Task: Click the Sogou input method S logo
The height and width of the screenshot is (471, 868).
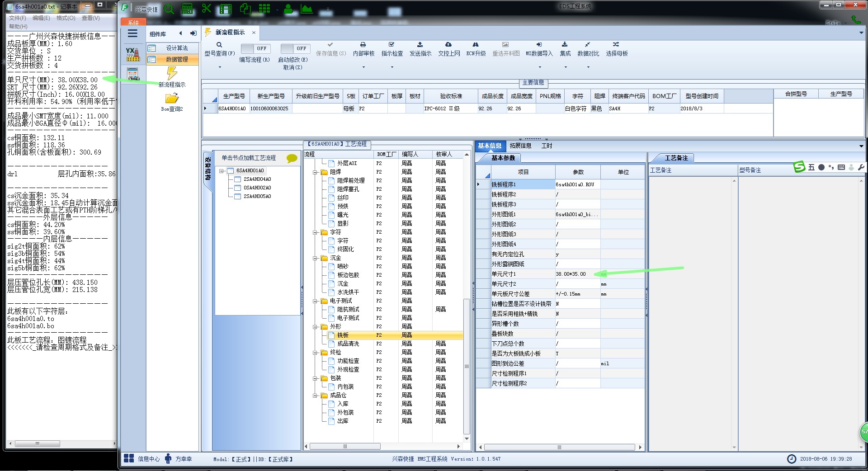Action: (799, 167)
